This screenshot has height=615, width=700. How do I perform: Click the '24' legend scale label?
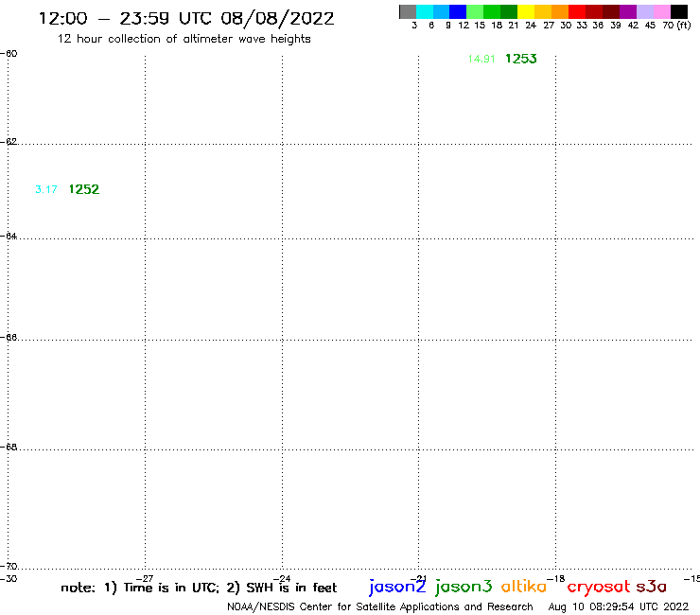point(531,26)
